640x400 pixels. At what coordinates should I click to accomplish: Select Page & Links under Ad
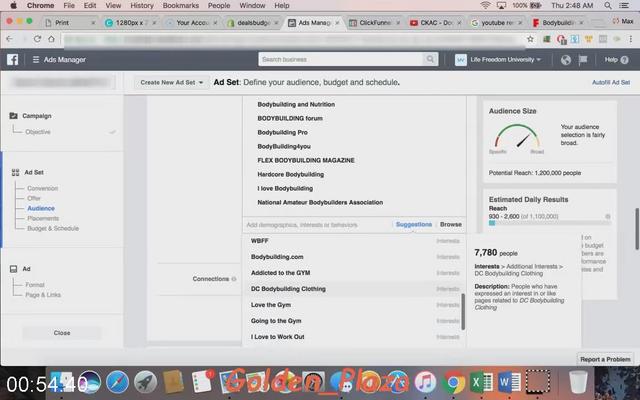[43, 295]
